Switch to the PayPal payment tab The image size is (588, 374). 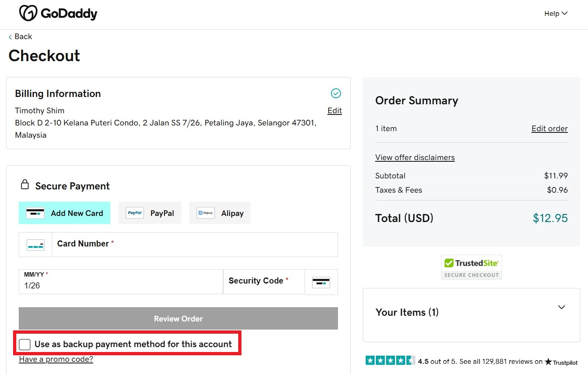click(150, 213)
